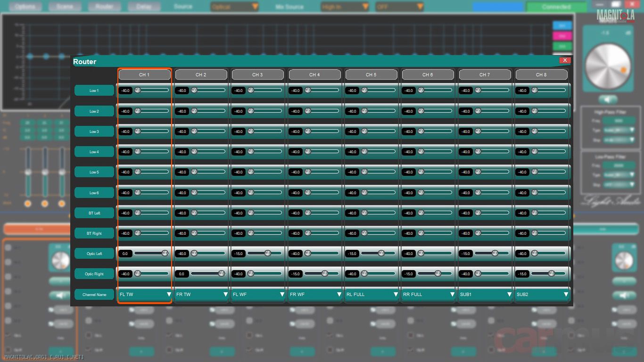Screen dimensions: 644x362
Task: Click the CH 1 Optic Left 0.0 value field
Action: pyautogui.click(x=125, y=254)
